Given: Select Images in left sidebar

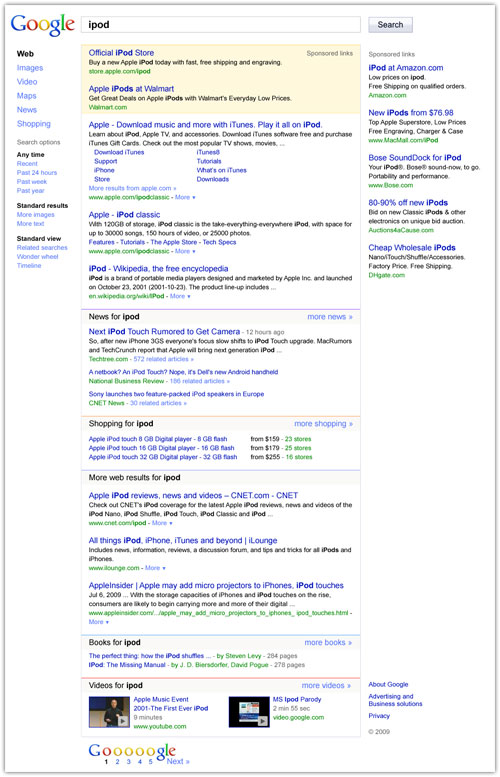Looking at the screenshot, I should coord(30,68).
